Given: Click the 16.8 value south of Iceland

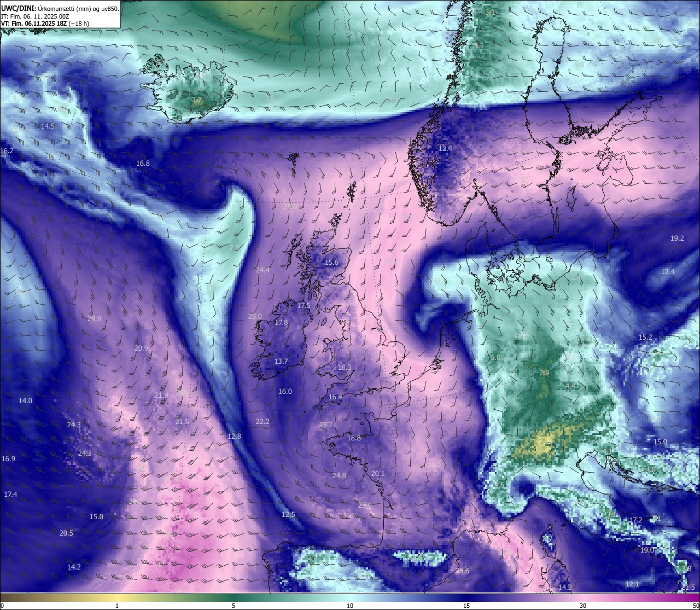Looking at the screenshot, I should [143, 163].
